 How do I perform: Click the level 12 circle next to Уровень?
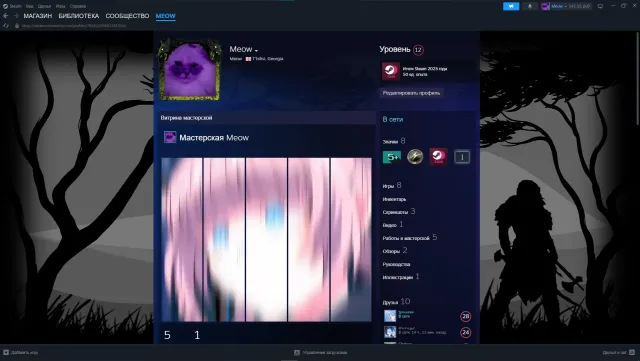418,50
